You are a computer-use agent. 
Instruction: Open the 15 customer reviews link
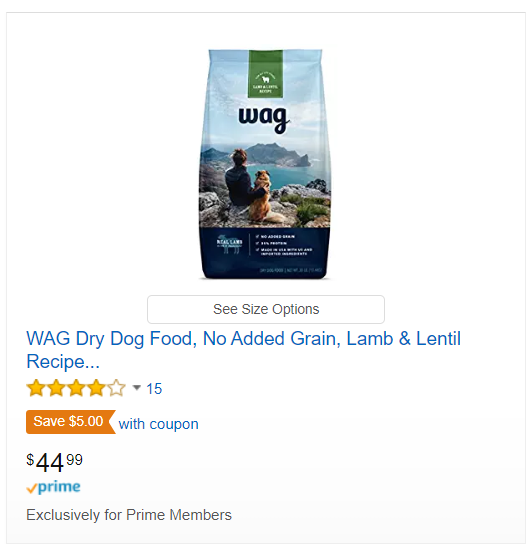(154, 389)
